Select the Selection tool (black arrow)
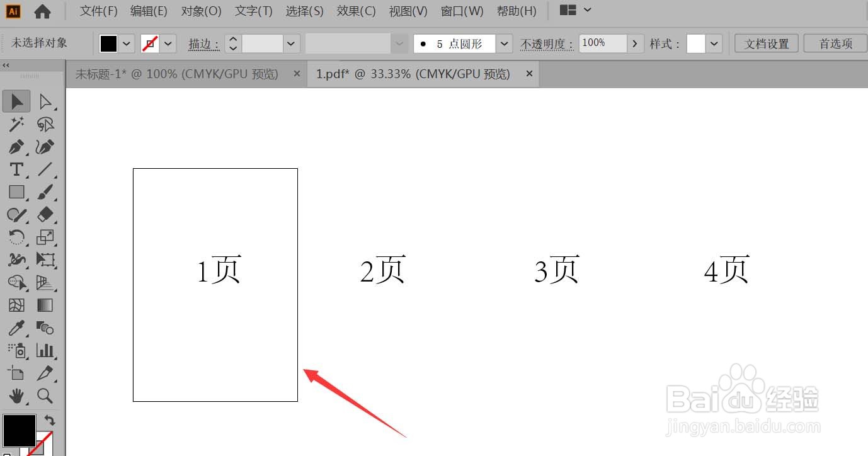The image size is (868, 456). [x=16, y=101]
